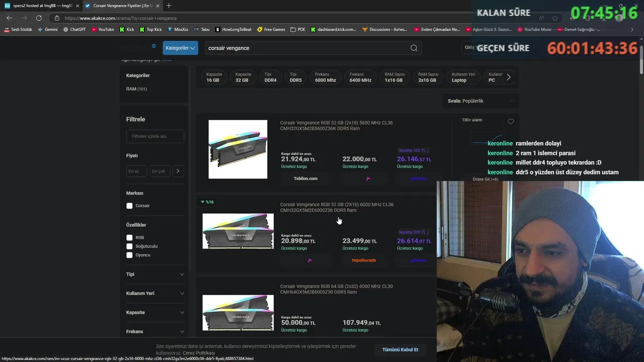Check the Oyuncu feature checkbox

coord(129,255)
